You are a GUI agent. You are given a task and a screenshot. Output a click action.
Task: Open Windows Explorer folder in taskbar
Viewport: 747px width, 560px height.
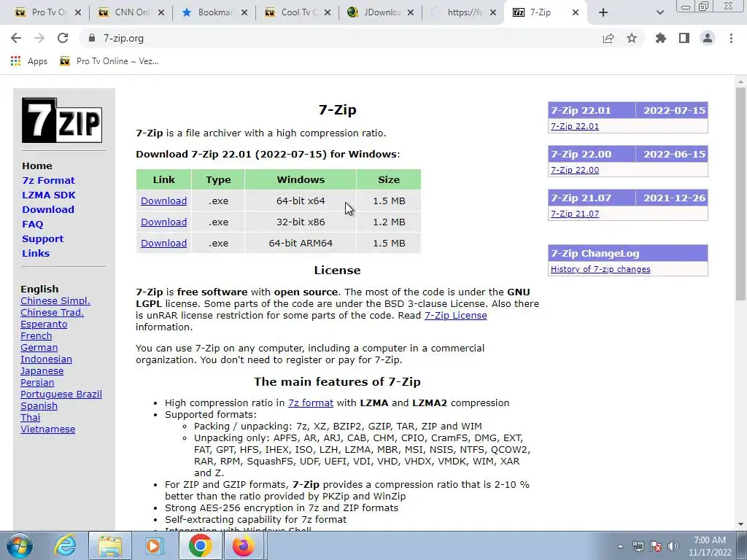click(110, 545)
